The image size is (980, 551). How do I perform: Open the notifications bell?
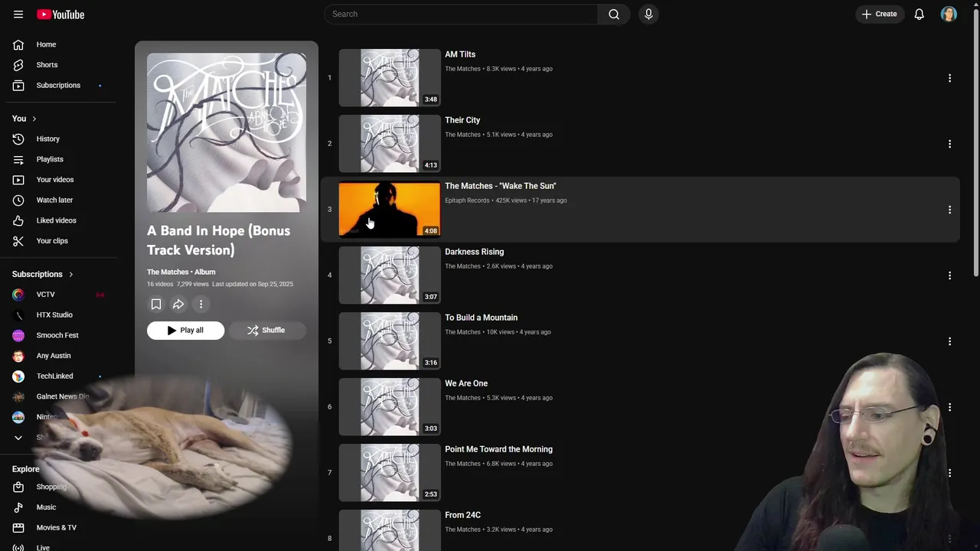920,14
